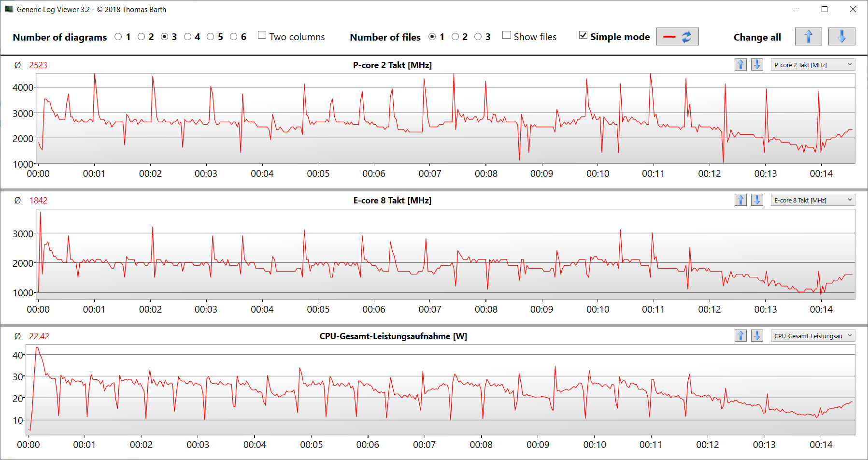This screenshot has width=868, height=460.
Task: Set number of diagrams to 1
Action: (x=118, y=37)
